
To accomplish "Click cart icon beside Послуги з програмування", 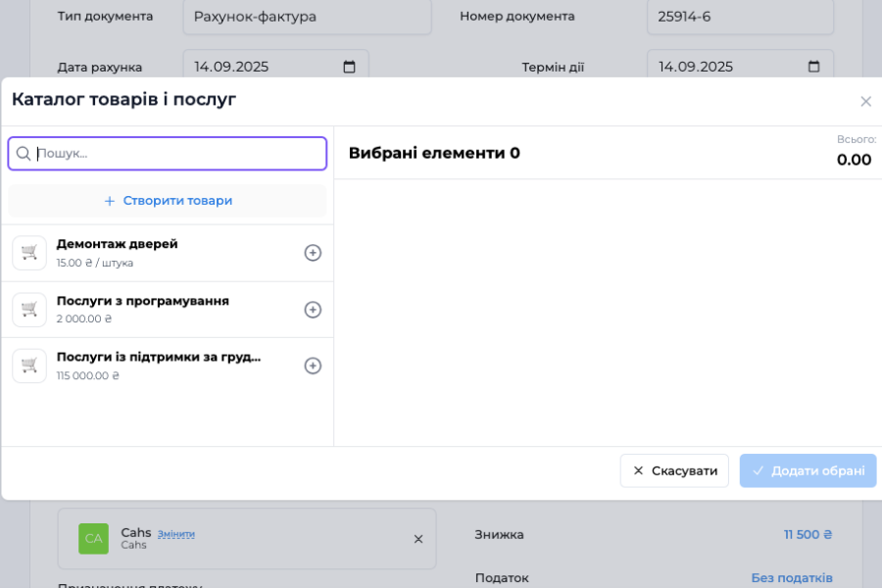I will (29, 310).
